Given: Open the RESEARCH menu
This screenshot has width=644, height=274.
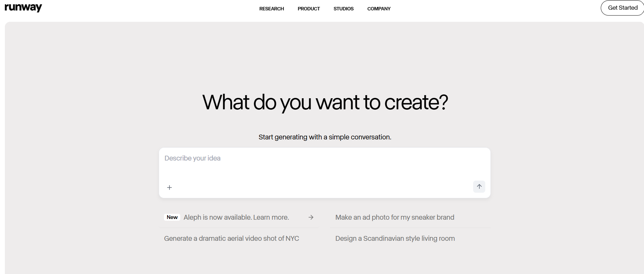Looking at the screenshot, I should (272, 9).
